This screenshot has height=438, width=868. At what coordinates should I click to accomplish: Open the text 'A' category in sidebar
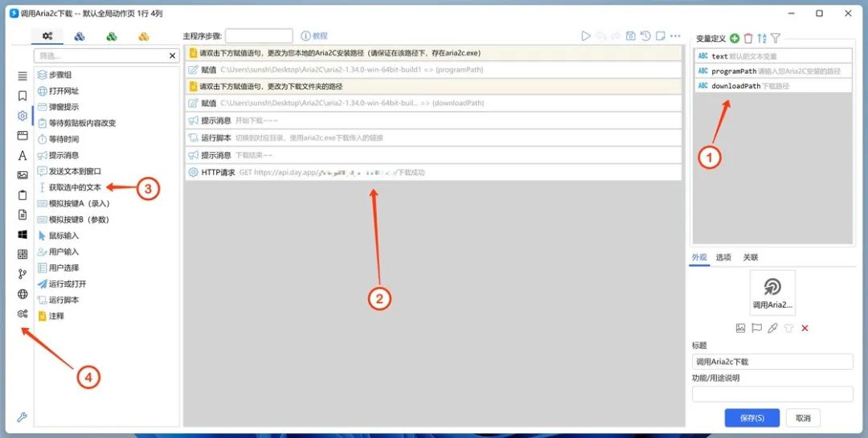point(23,156)
